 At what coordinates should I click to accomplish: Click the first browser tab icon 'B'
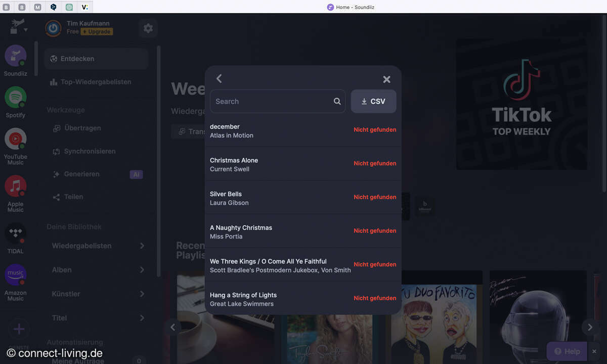point(6,7)
